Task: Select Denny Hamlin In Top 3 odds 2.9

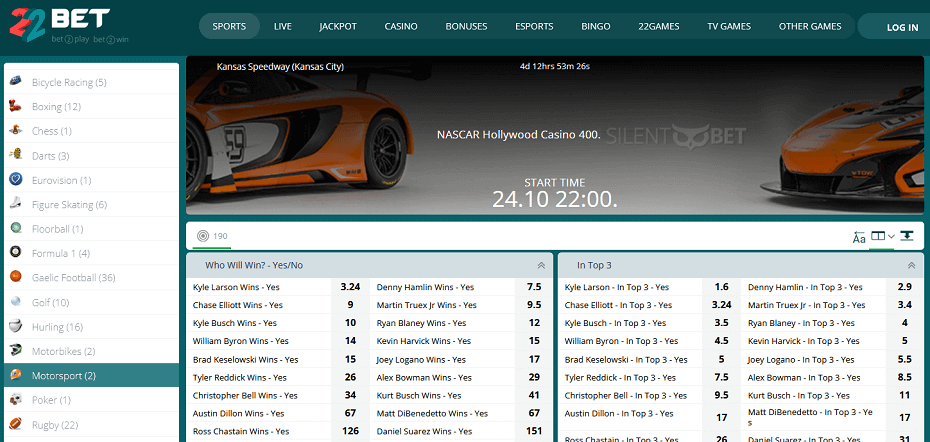Action: click(904, 287)
